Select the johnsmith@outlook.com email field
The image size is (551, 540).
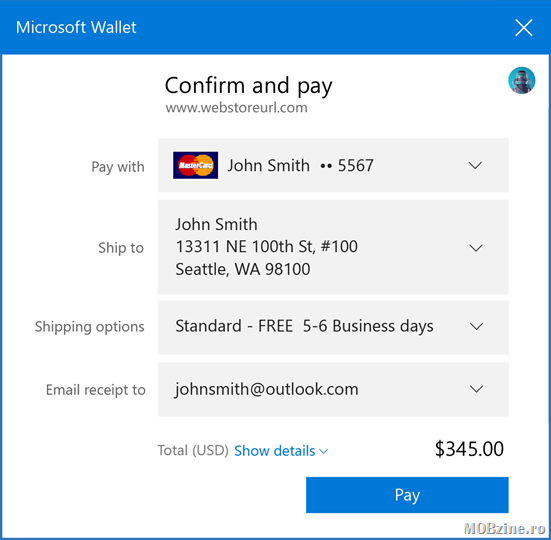click(333, 389)
